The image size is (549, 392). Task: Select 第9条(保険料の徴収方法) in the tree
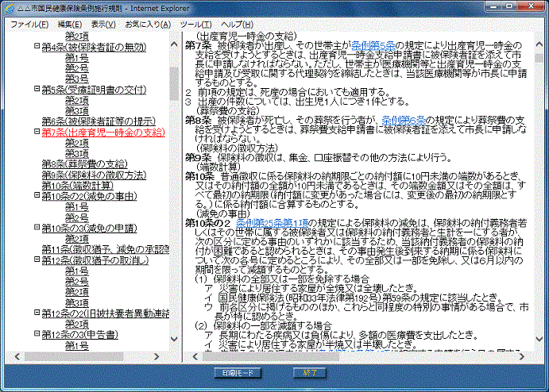94,175
